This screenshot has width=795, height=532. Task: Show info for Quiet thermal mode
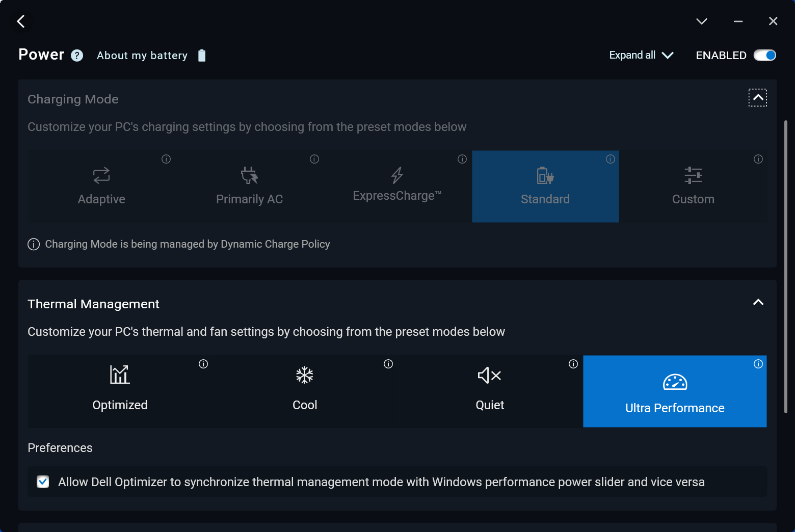pos(573,364)
